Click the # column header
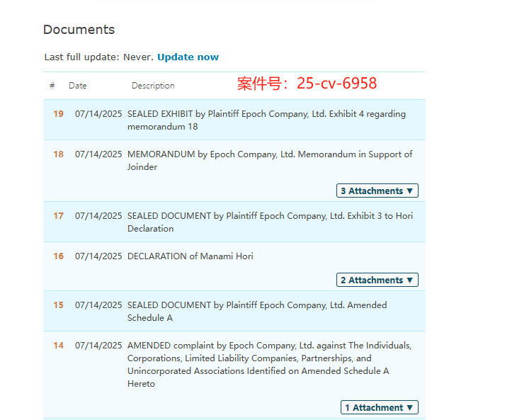The width and height of the screenshot is (517, 420). [x=52, y=86]
